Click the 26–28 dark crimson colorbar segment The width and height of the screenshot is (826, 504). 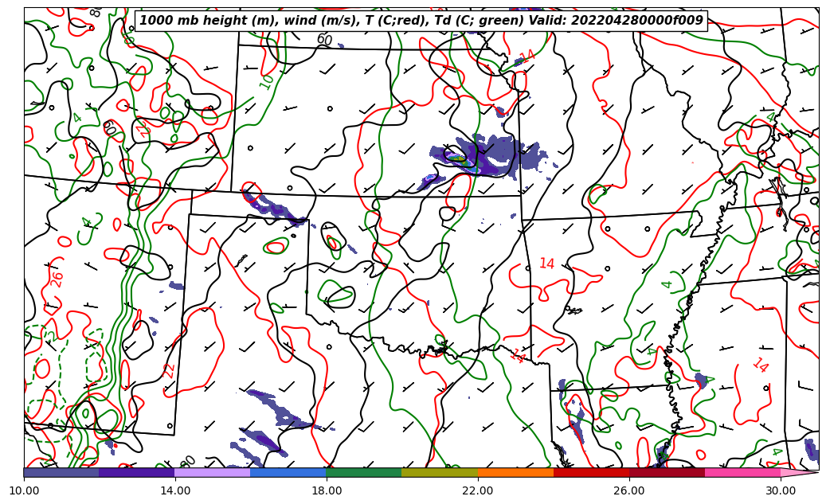pos(667,472)
